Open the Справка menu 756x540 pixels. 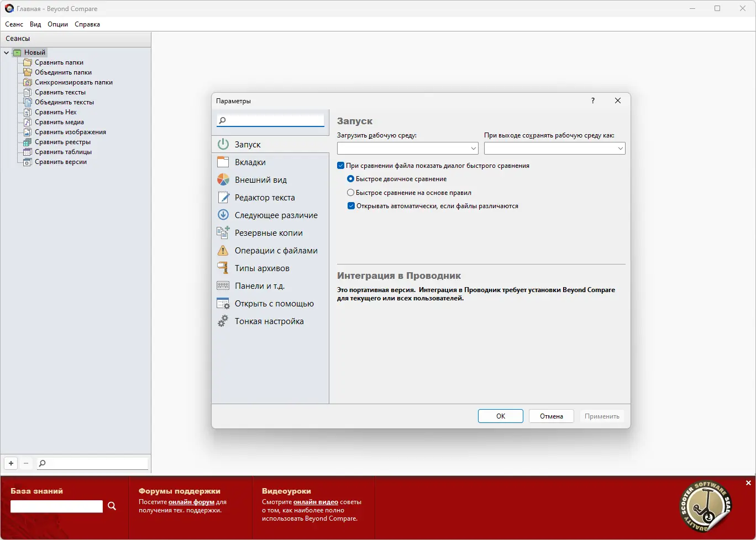pos(87,24)
